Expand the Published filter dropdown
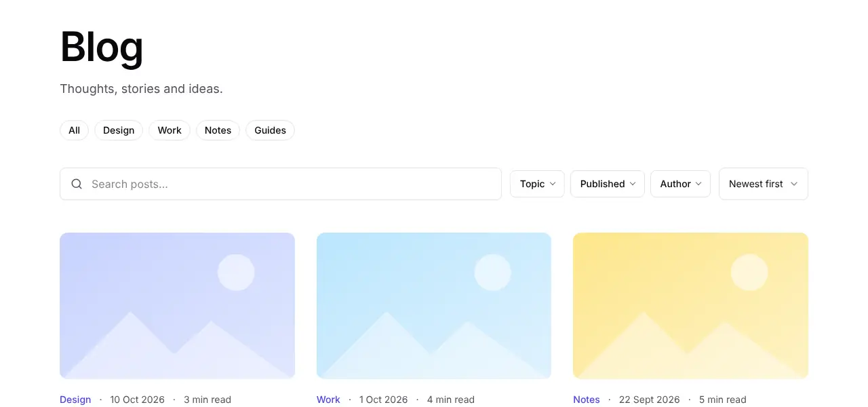Screen dimensions: 868x407 point(608,184)
